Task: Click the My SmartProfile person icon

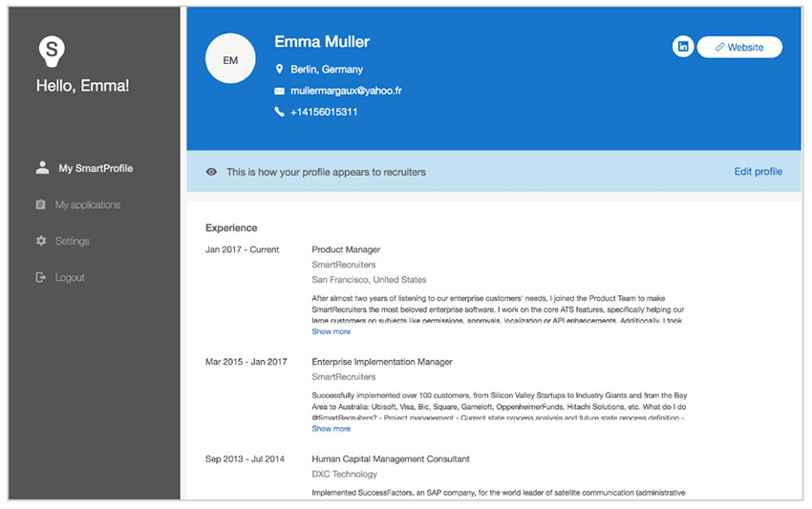Action: click(x=42, y=167)
